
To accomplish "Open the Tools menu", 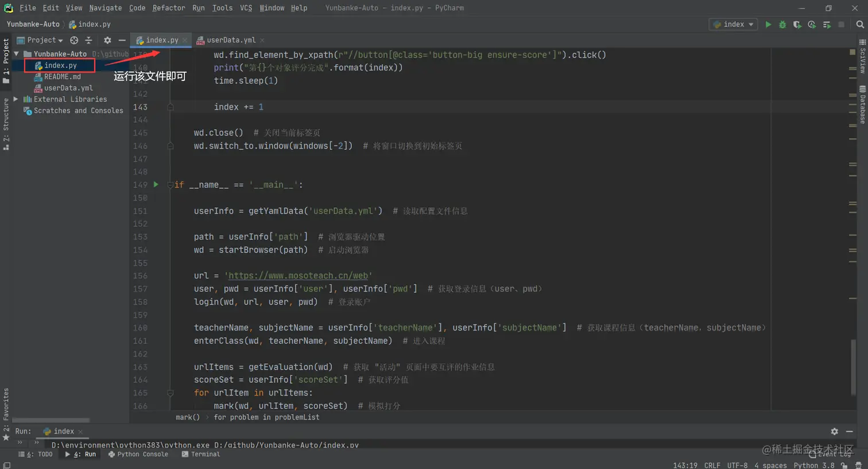I will pos(222,8).
